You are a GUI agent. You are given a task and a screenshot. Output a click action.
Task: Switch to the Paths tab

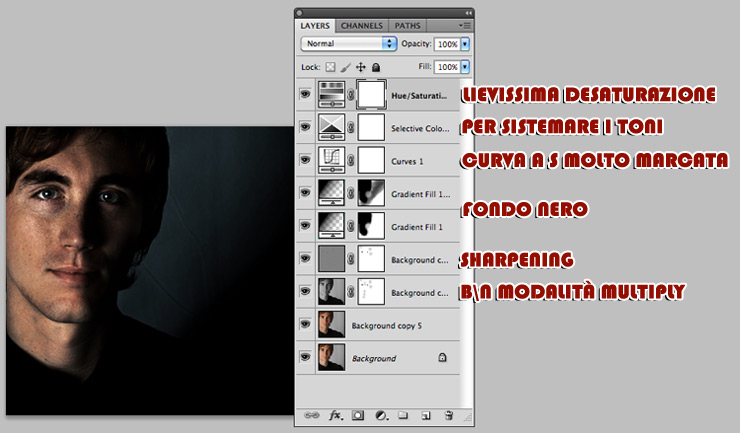click(407, 24)
